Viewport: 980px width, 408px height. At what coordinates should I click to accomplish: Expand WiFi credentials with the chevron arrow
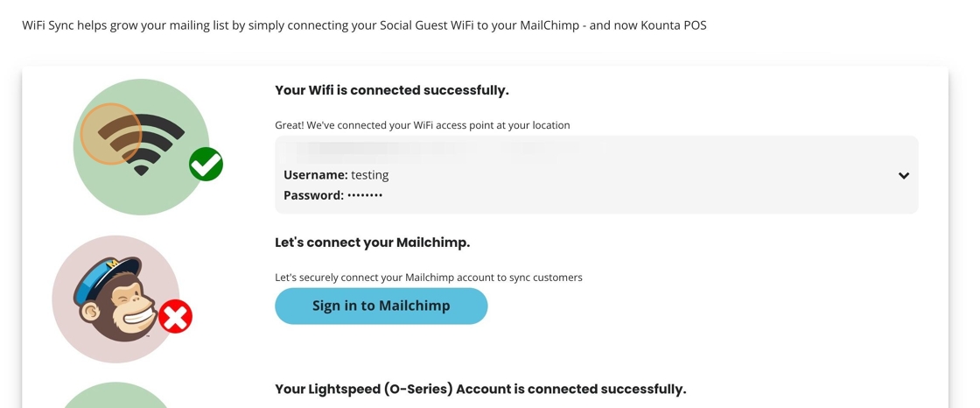click(x=904, y=176)
